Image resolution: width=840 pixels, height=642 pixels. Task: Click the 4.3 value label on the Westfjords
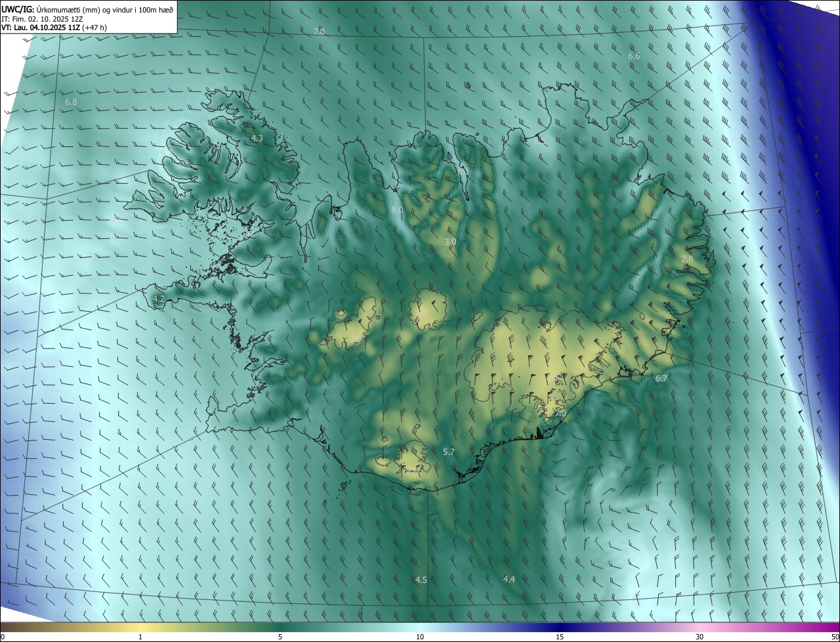[x=257, y=139]
